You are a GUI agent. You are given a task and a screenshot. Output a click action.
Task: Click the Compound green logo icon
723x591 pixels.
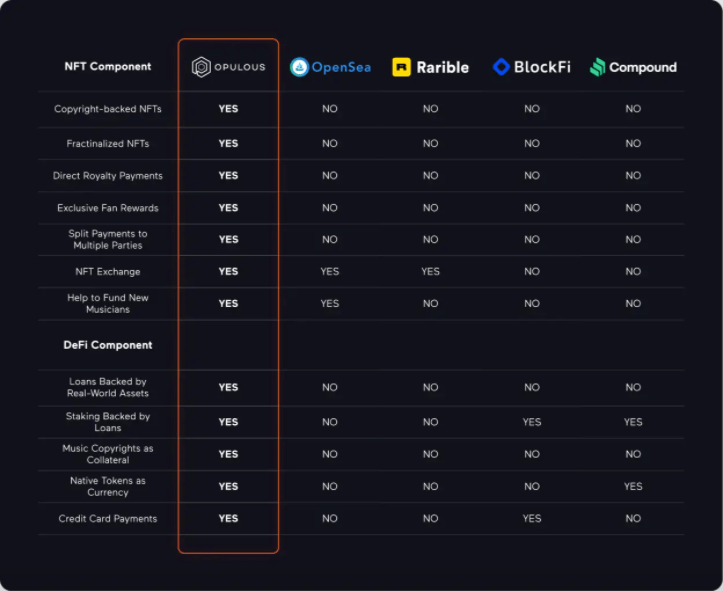point(597,67)
